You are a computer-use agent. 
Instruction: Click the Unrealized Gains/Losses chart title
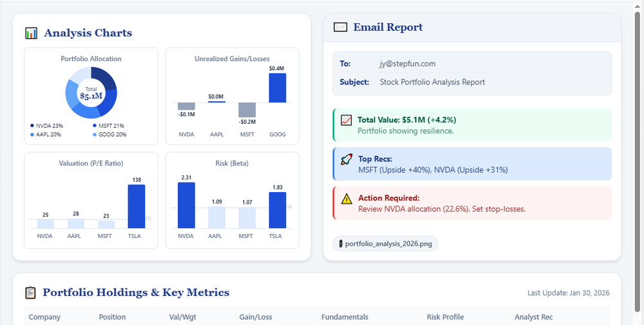pos(232,59)
